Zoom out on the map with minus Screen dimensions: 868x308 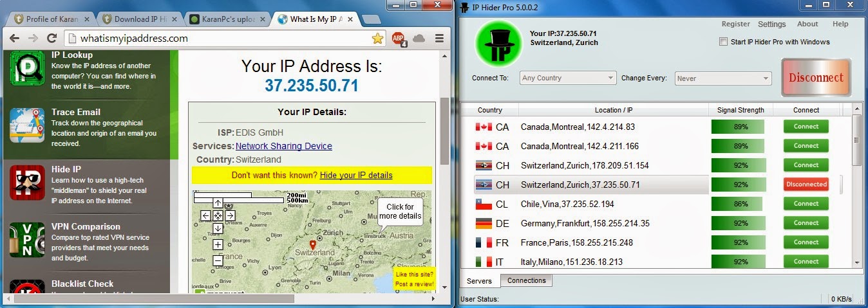tap(218, 261)
